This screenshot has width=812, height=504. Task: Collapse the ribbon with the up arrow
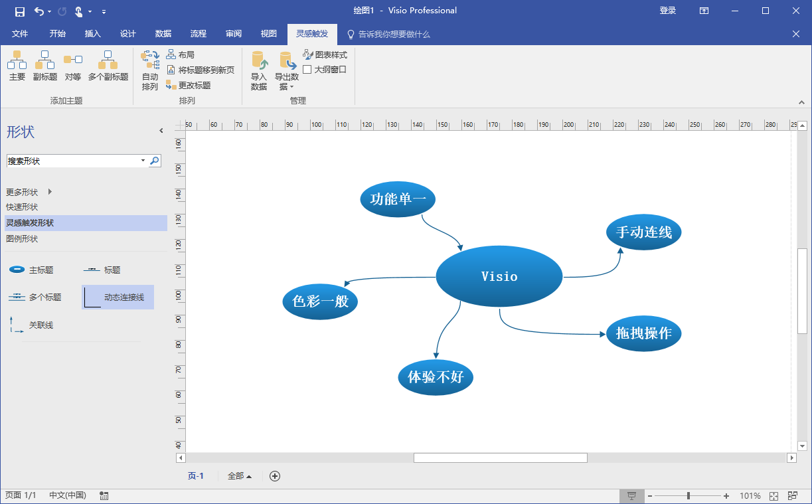[801, 103]
